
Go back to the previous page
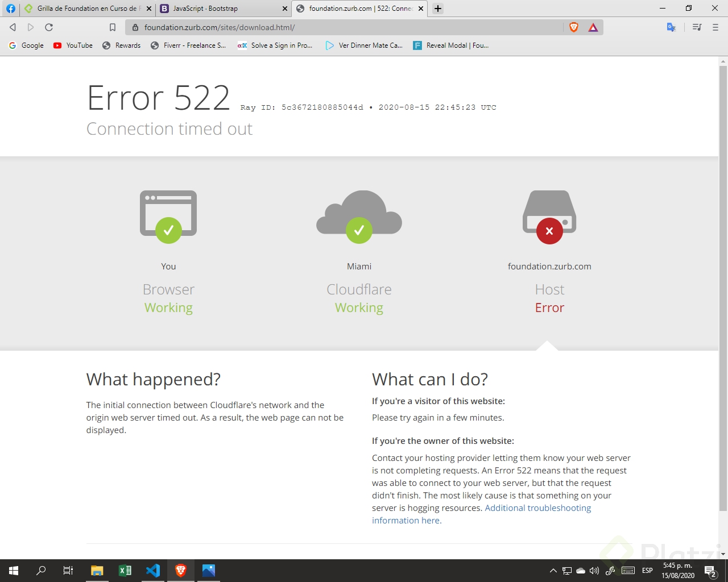click(x=13, y=27)
